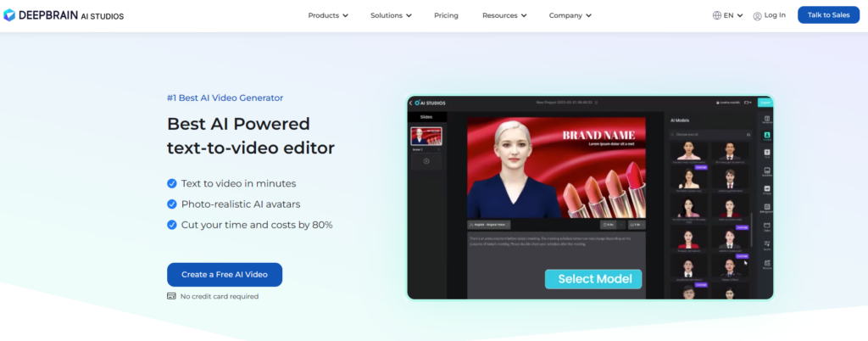The height and width of the screenshot is (341, 868).
Task: Click the Create a Free AI Video button
Action: (x=225, y=275)
